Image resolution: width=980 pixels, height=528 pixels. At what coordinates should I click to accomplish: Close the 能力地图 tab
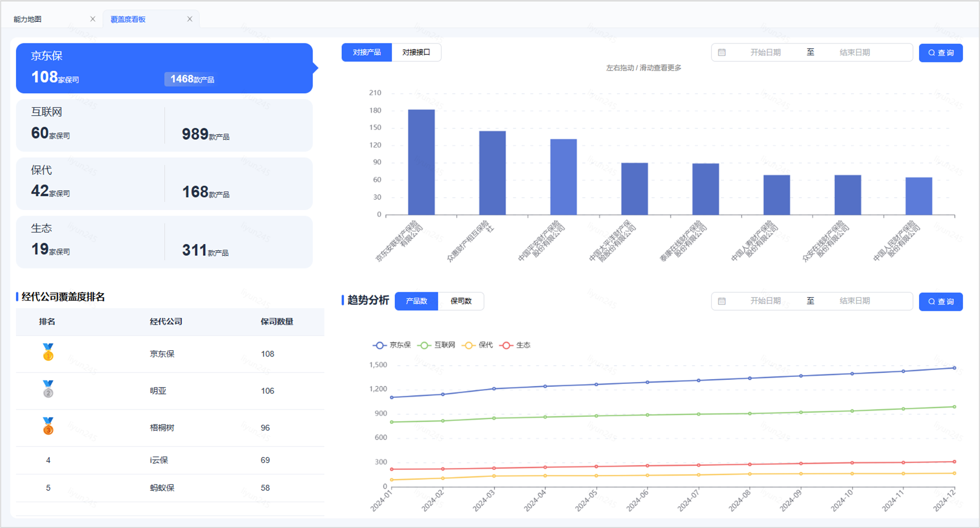pos(92,19)
